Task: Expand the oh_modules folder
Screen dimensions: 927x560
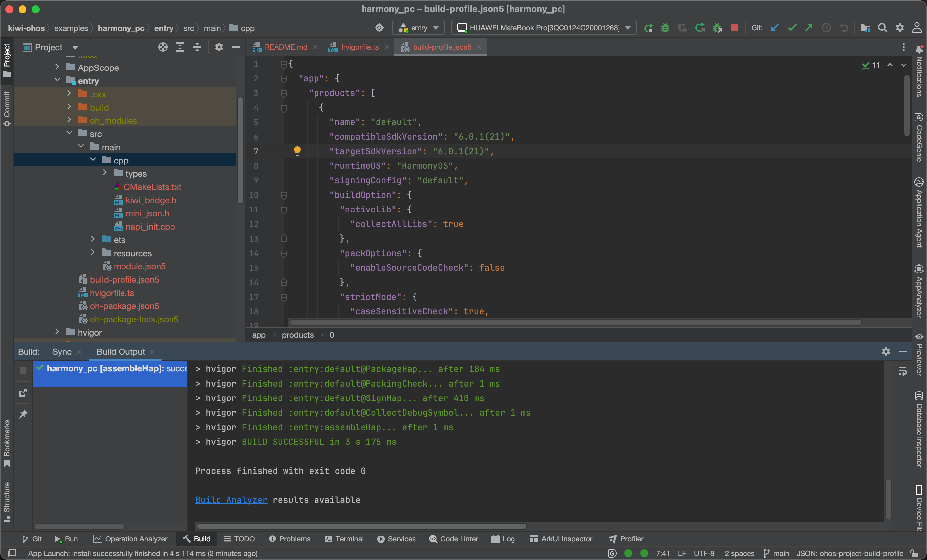Action: point(69,120)
